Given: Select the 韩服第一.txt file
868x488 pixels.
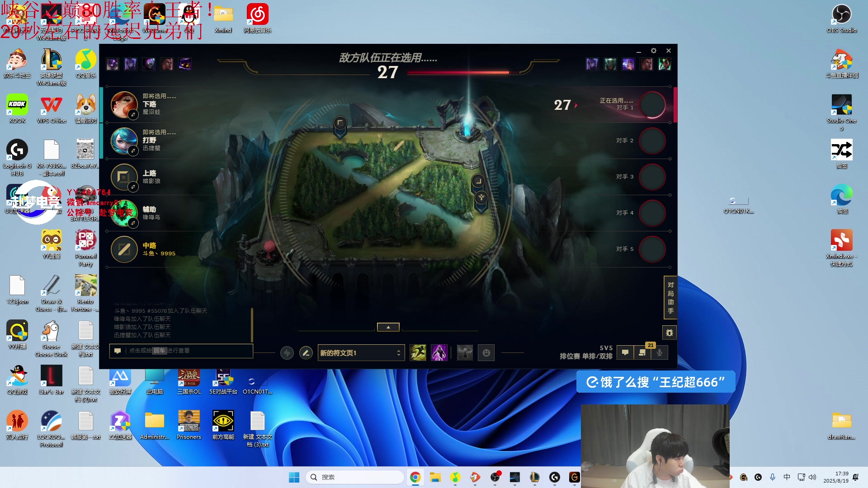Looking at the screenshot, I should [86, 426].
